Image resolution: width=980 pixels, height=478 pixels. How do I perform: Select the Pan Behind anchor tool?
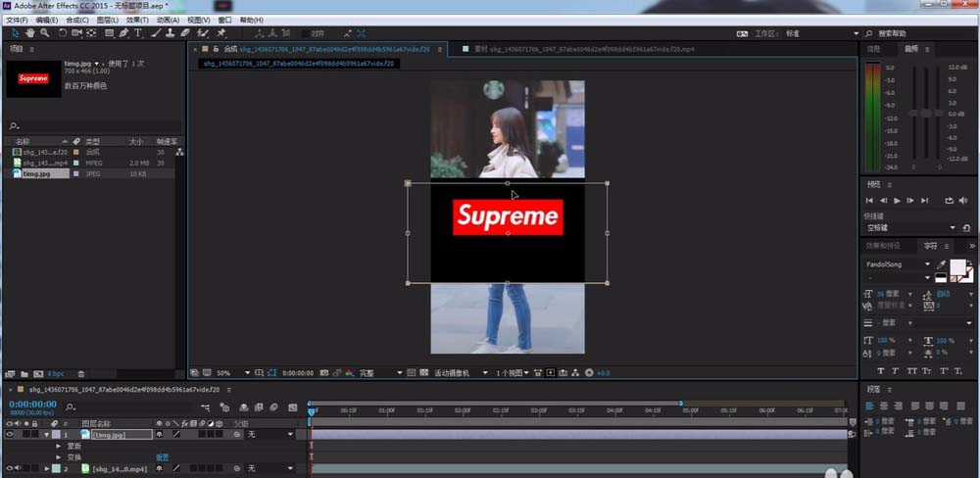tap(91, 33)
